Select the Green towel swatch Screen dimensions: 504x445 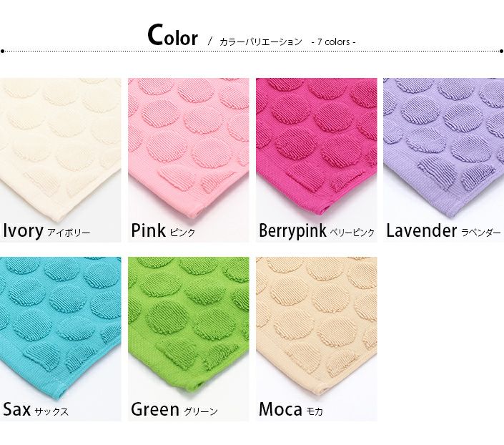click(x=188, y=339)
